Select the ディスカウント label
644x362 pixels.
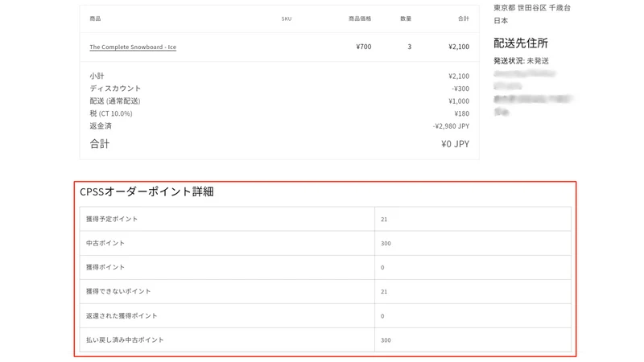point(115,88)
